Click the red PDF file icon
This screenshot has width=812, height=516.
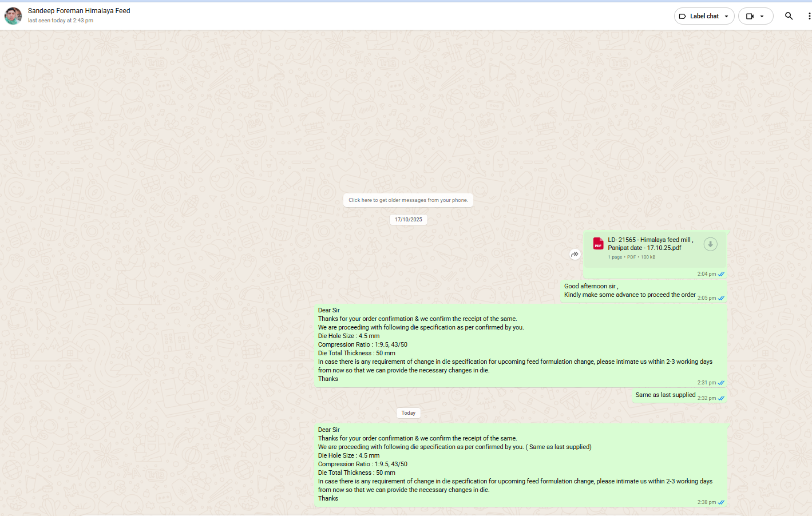click(x=598, y=244)
